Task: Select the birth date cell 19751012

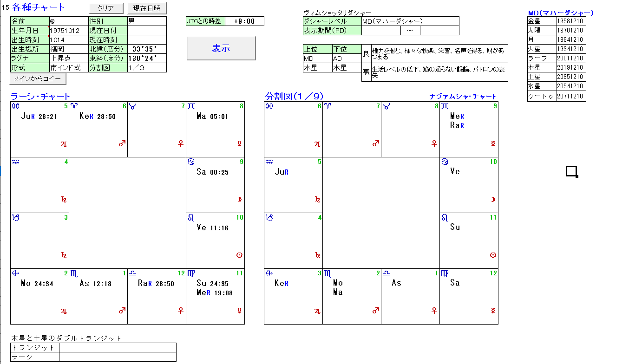Action: (x=69, y=31)
